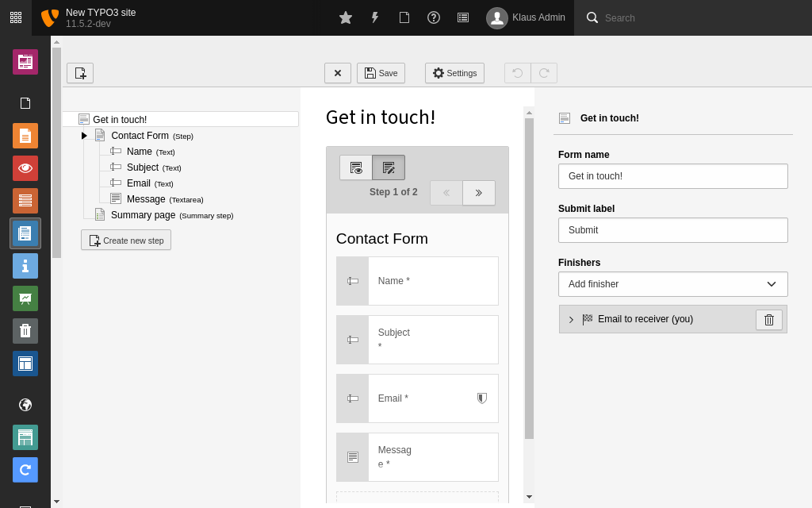Open the Klaus Admin user menu
This screenshot has width=812, height=508.
527,17
